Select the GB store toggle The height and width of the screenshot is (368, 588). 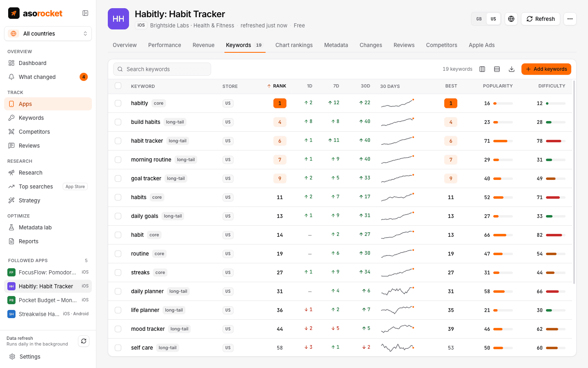click(479, 19)
